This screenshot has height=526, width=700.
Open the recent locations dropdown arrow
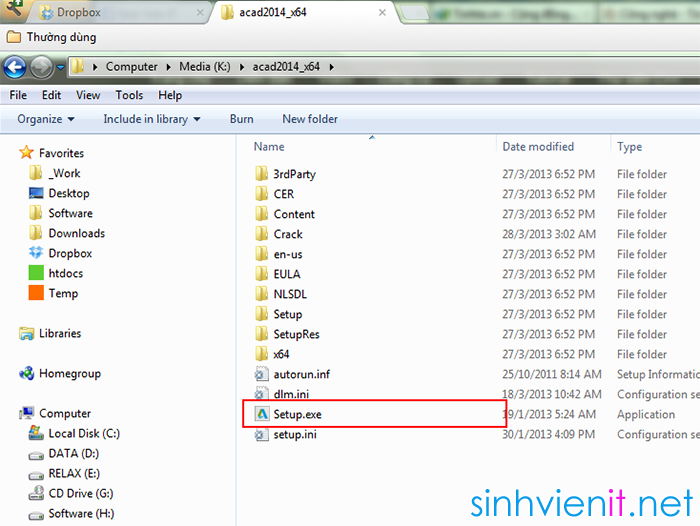pyautogui.click(x=61, y=67)
